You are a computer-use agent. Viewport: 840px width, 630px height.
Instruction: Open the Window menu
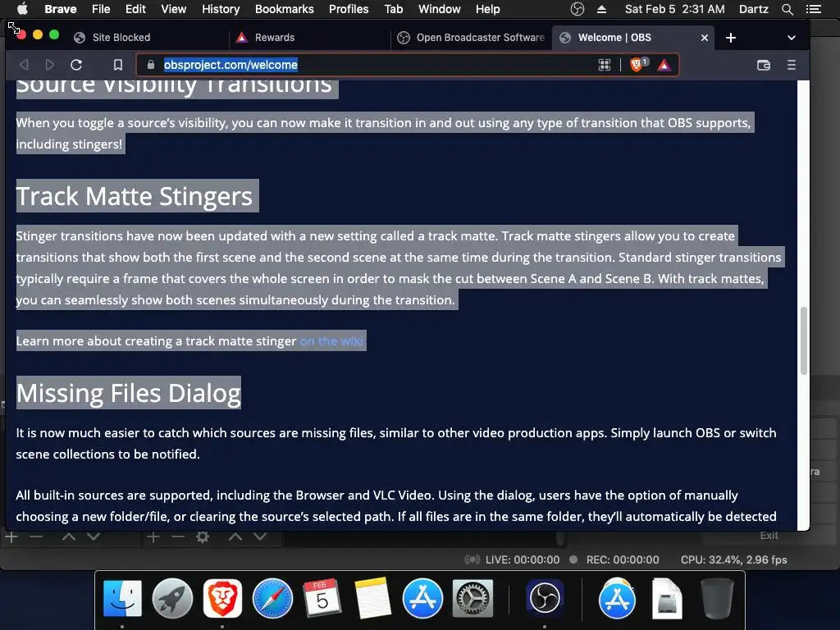coord(440,9)
